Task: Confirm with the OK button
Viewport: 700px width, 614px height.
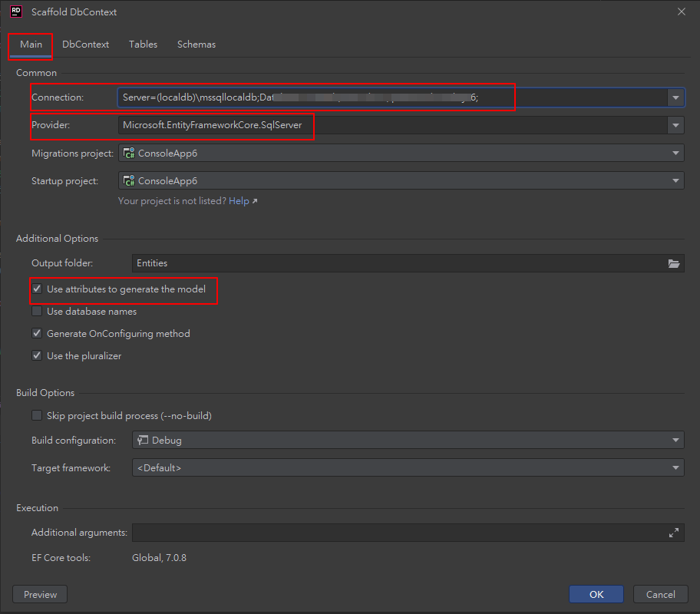Action: 596,594
